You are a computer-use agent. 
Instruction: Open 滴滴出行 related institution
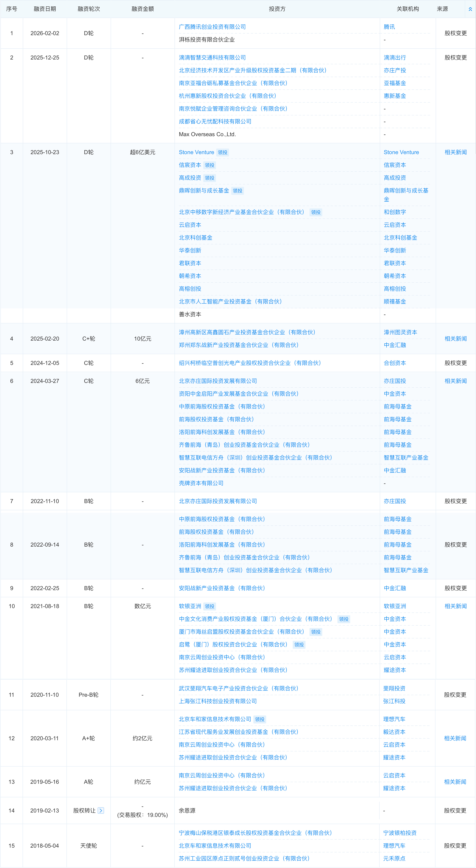coord(395,58)
